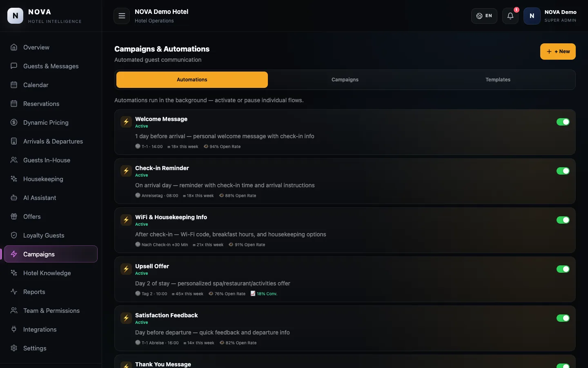588x368 pixels.
Task: Click the Satisfaction Feedback title
Action: click(166, 315)
